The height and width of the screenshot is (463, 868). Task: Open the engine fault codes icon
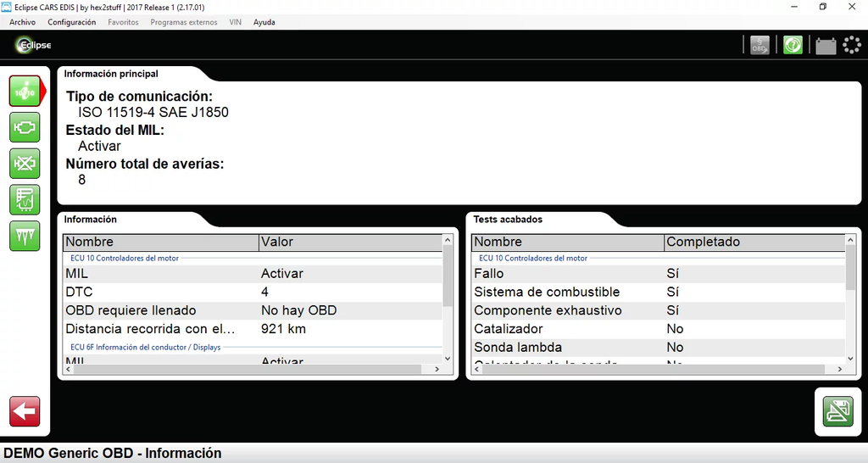(x=25, y=127)
